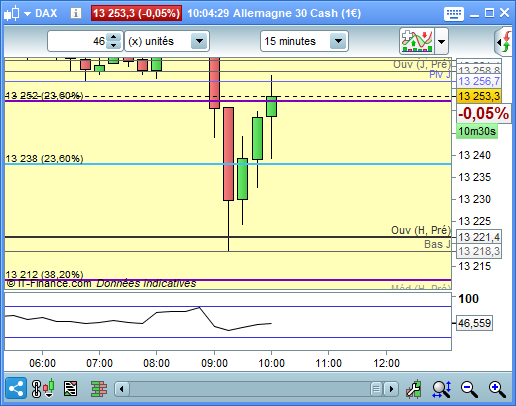The height and width of the screenshot is (406, 516).
Task: Open the wrench chart settings icon
Action: pyautogui.click(x=414, y=389)
